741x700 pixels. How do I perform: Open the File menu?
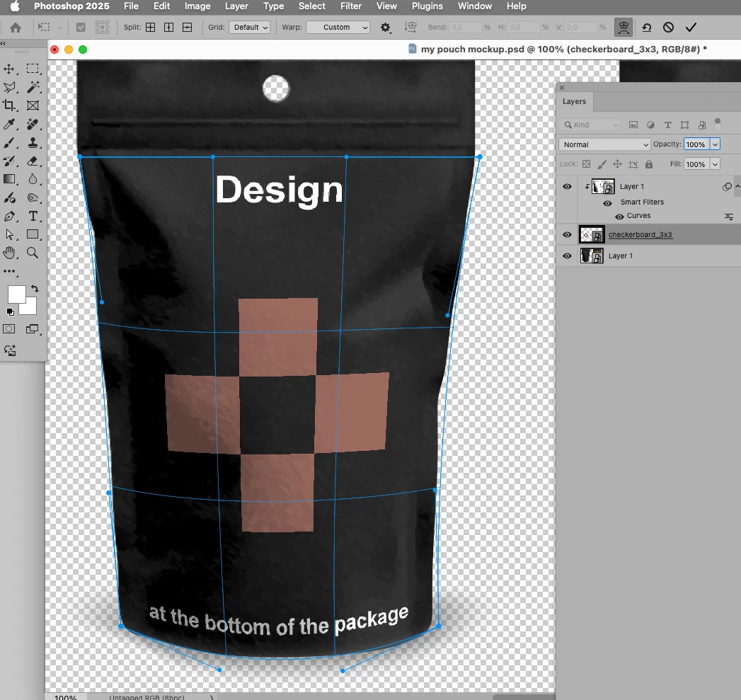coord(131,6)
